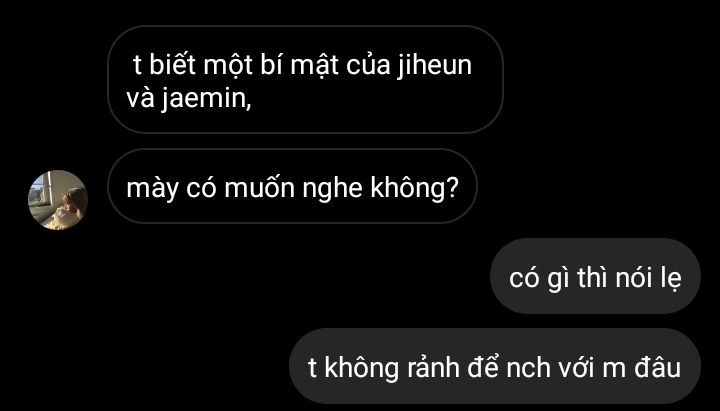Tap the 'có gì thì nói lẹ' bubble
Screen dimensions: 720x411
pyautogui.click(x=595, y=276)
